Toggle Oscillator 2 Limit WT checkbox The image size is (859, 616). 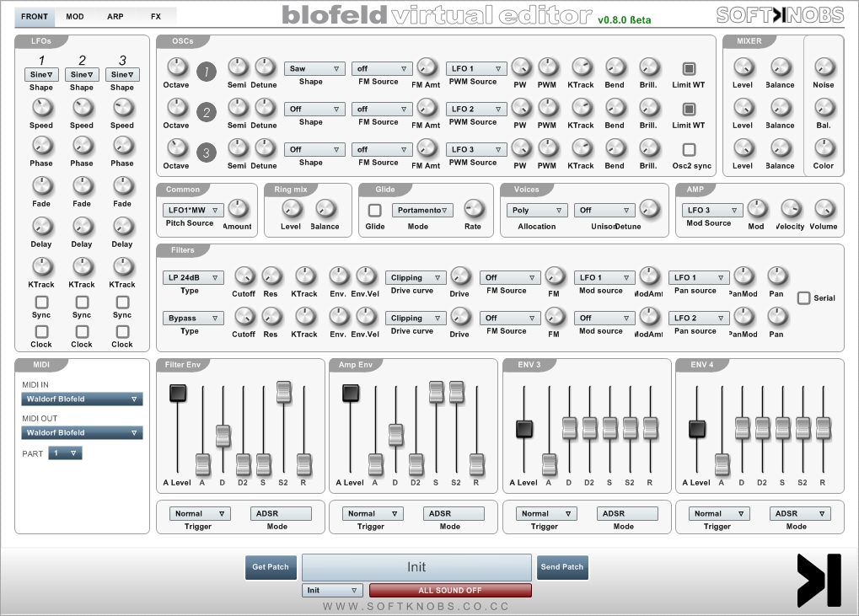(689, 109)
